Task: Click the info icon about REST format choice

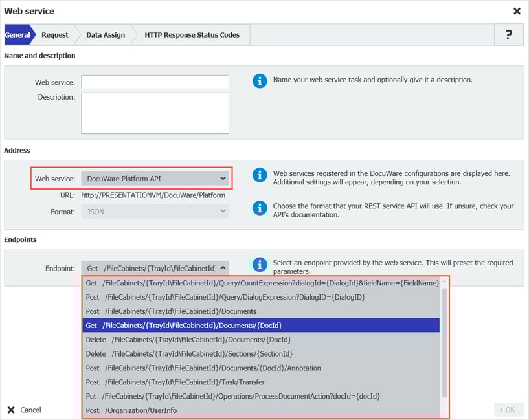Action: click(260, 208)
